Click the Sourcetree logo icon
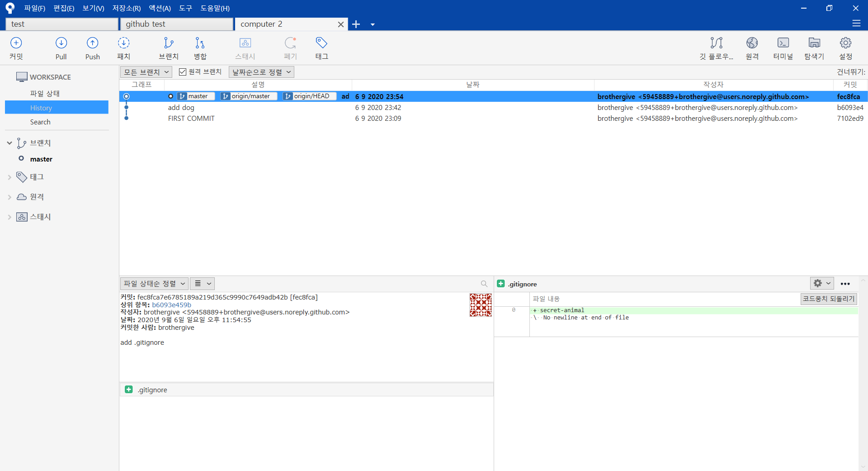The width and height of the screenshot is (868, 471). [10, 8]
